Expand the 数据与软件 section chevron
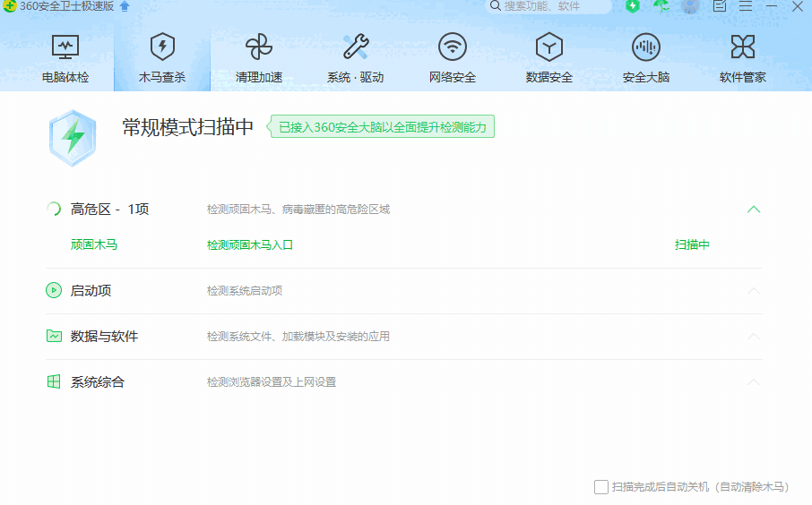 tap(754, 337)
